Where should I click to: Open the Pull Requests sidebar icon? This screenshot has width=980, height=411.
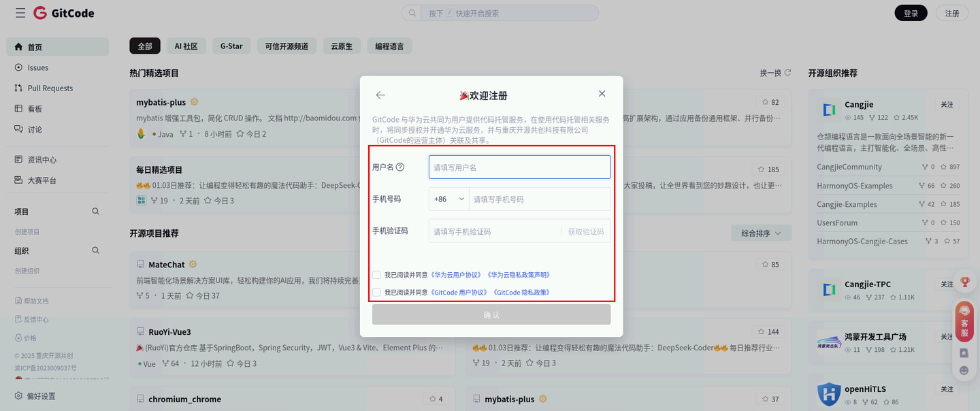pyautogui.click(x=18, y=87)
